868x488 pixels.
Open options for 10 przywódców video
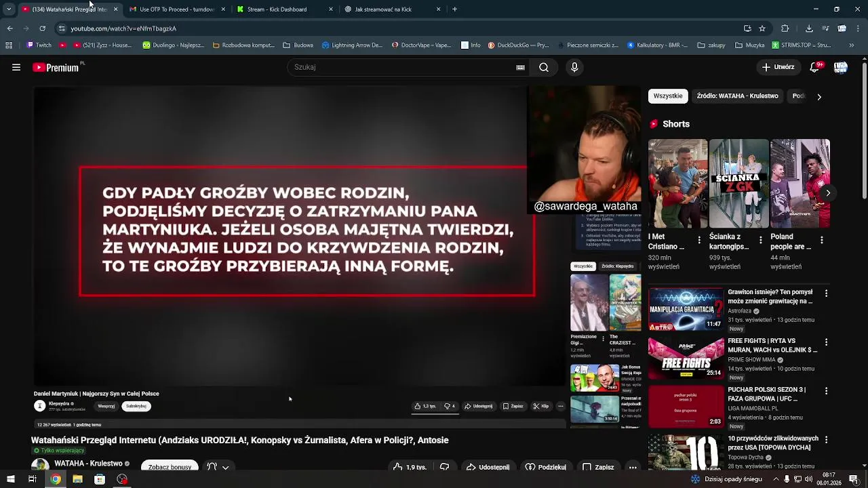click(x=826, y=440)
